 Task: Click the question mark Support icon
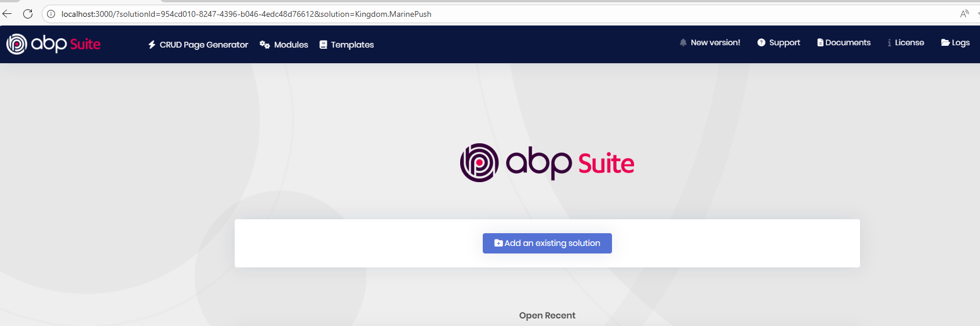(x=762, y=42)
